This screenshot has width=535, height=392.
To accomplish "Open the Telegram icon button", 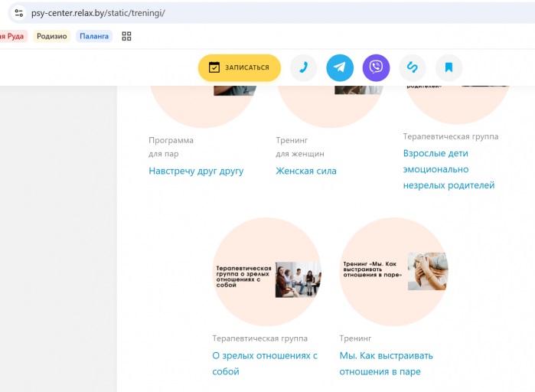I will (x=340, y=67).
